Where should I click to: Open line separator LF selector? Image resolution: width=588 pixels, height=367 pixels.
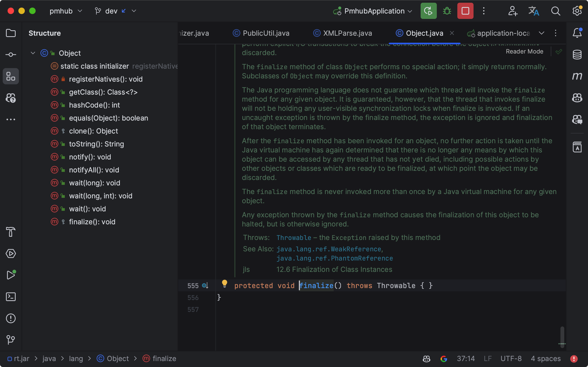[x=488, y=359]
